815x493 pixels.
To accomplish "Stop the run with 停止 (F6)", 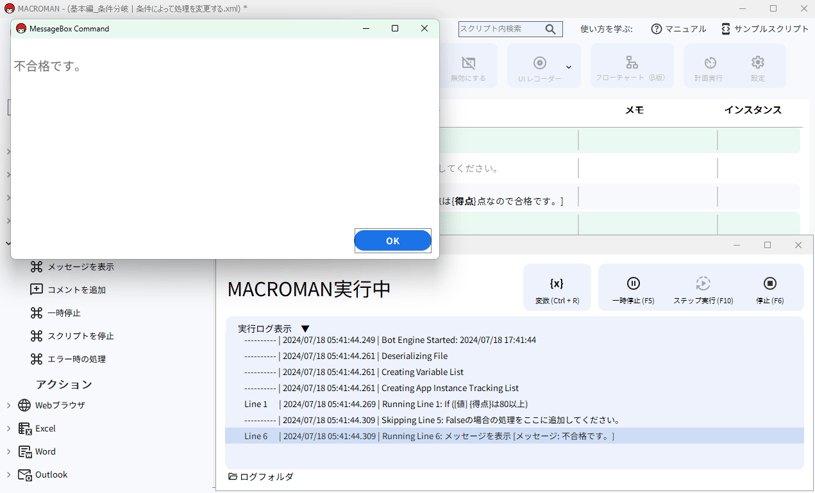I will pyautogui.click(x=770, y=288).
